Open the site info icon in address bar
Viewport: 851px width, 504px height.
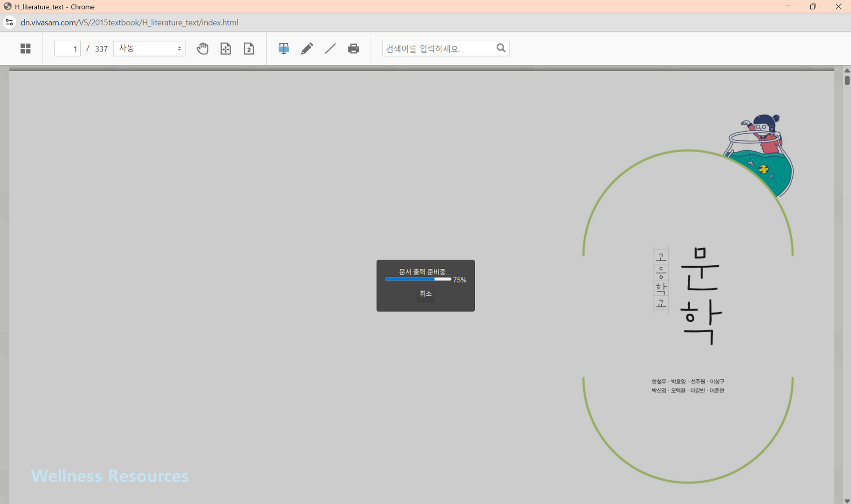[9, 22]
